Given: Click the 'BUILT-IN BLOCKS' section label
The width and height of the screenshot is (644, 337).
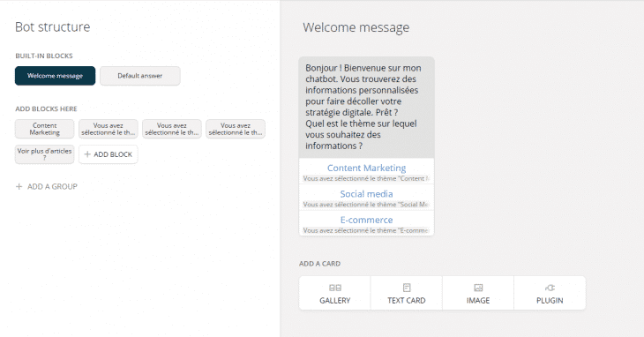Looking at the screenshot, I should pyautogui.click(x=44, y=56).
